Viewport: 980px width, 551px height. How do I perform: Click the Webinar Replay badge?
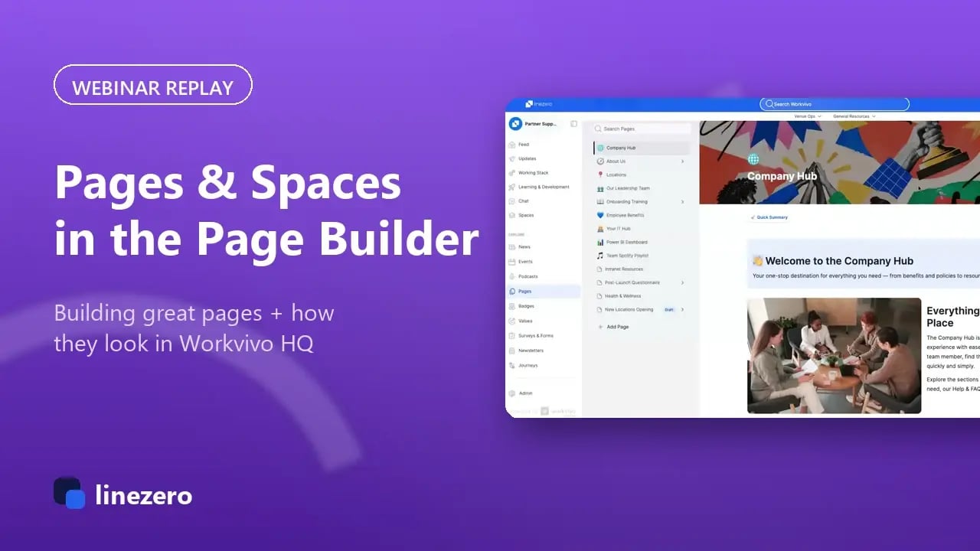click(152, 85)
